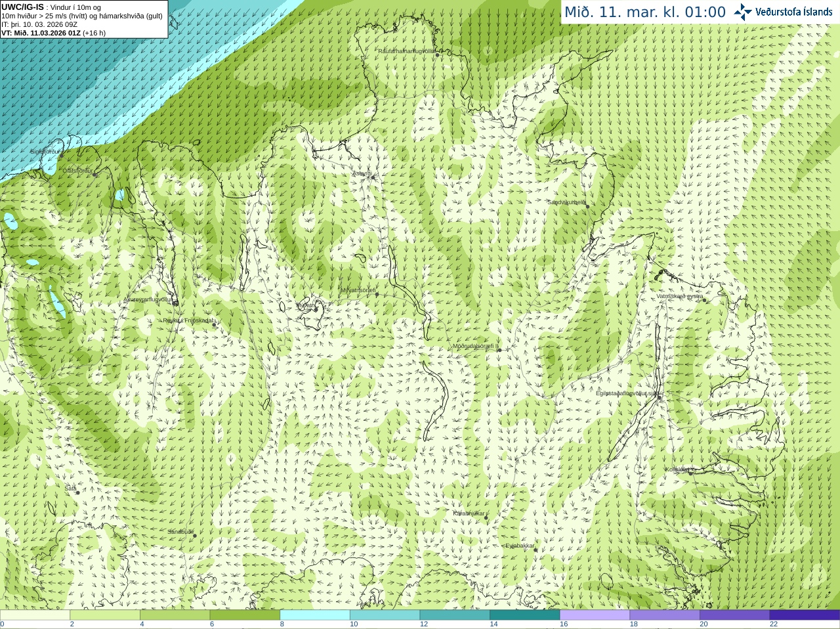The width and height of the screenshot is (840, 629).
Task: Click the Ólafsfjörður station label
Action: (77, 171)
